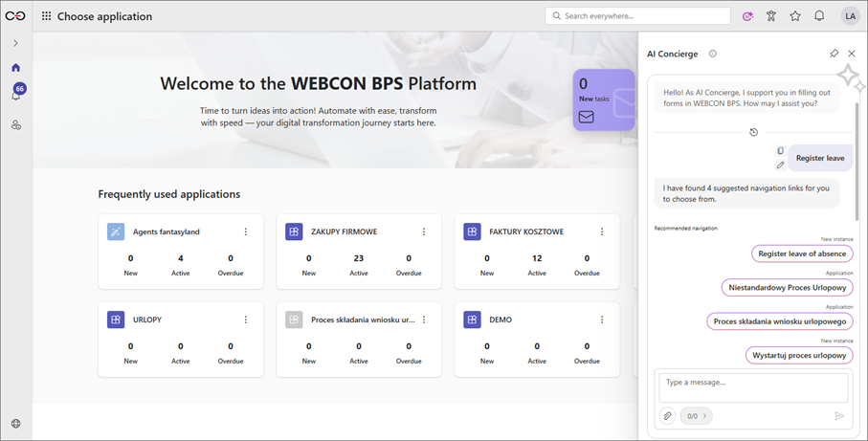The image size is (868, 441).
Task: Open options menu for Agents fantasyland card
Action: (246, 232)
